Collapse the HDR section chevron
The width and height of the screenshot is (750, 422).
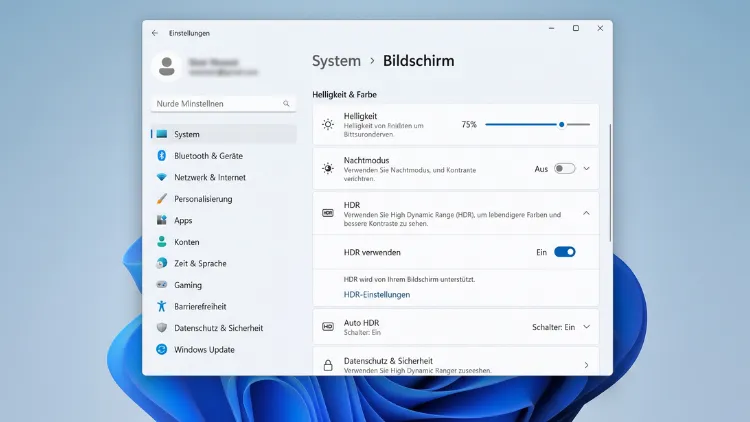pos(586,213)
